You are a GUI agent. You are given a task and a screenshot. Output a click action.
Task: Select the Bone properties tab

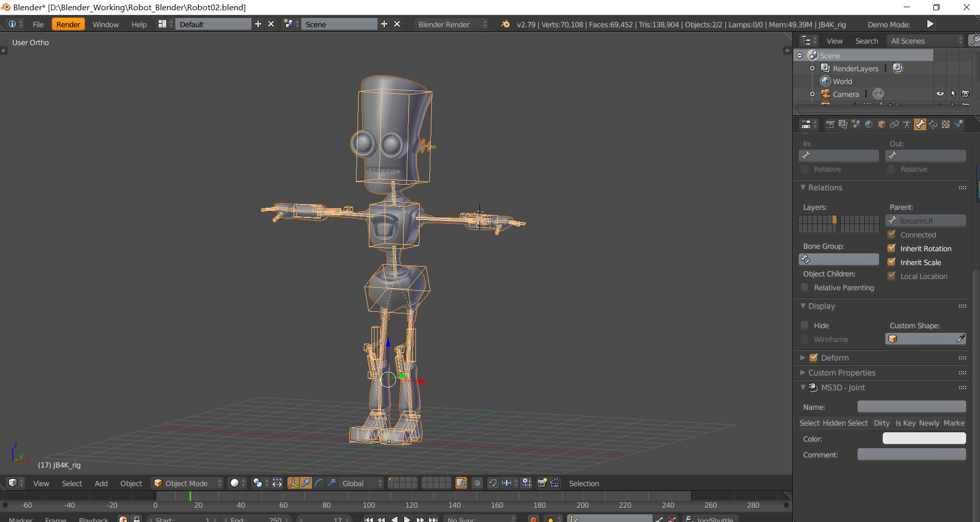coord(921,124)
